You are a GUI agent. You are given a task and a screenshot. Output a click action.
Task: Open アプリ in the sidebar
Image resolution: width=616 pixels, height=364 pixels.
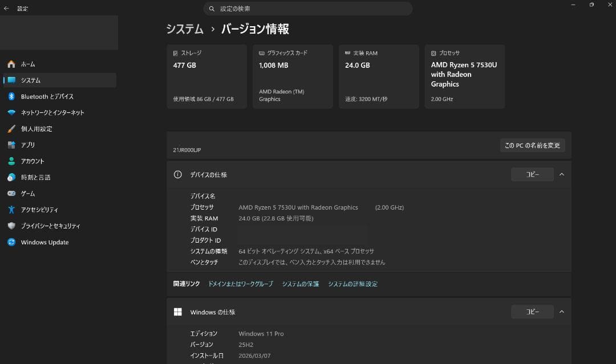(x=60, y=145)
